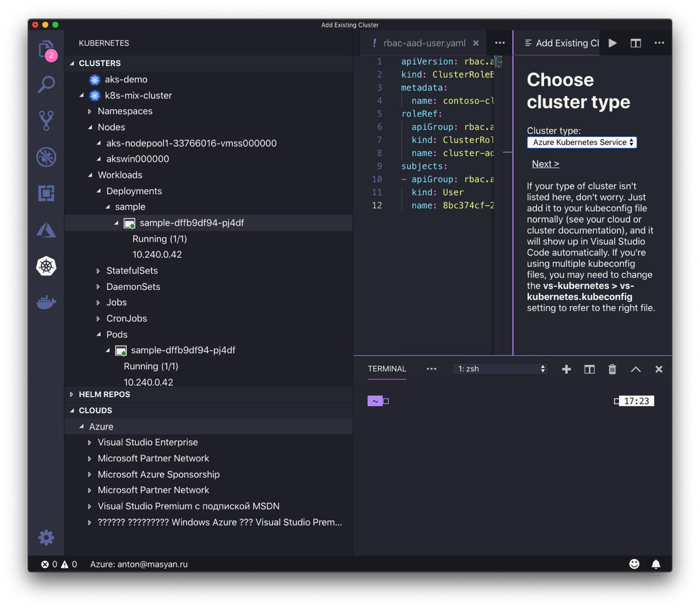Open more actions for Add Existing Cluster editor
700x609 pixels.
pos(659,43)
